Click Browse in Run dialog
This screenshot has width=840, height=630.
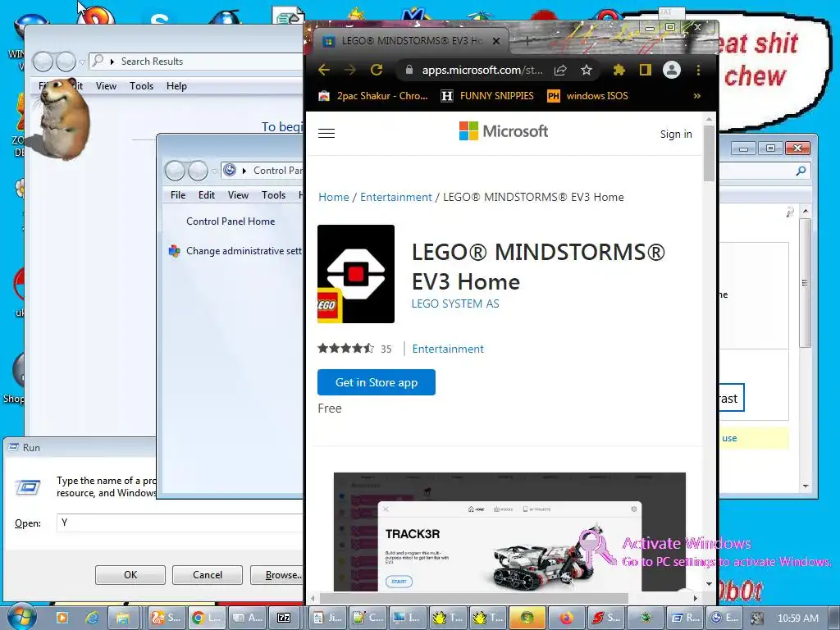(277, 575)
